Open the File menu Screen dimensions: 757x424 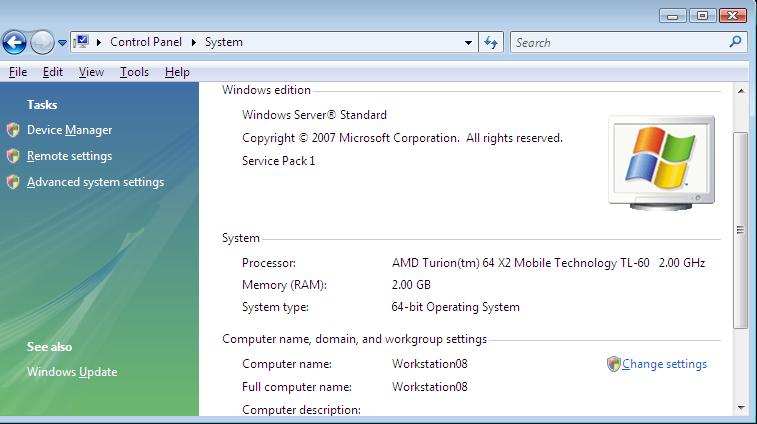18,72
